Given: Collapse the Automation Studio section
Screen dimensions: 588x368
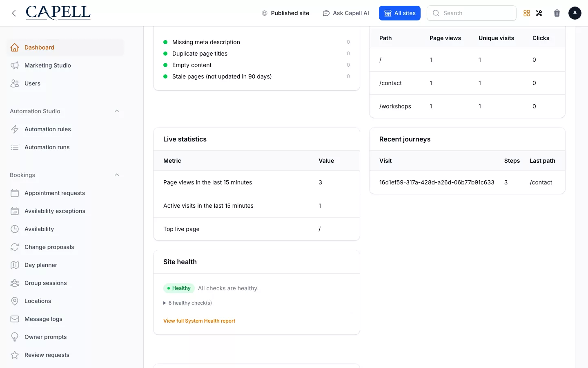Looking at the screenshot, I should pyautogui.click(x=117, y=111).
